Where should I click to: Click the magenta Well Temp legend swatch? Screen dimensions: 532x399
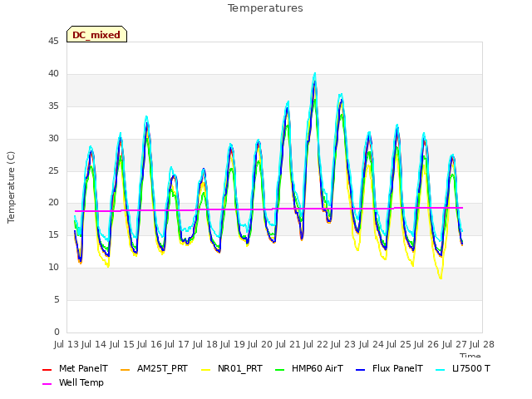click(x=47, y=384)
